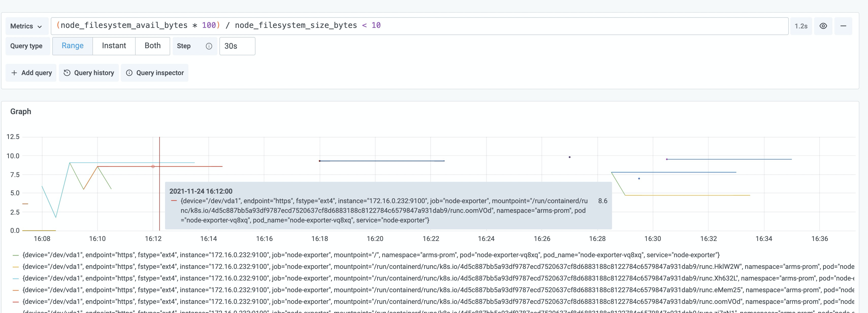The image size is (868, 313).
Task: Click the PromQL query input field
Action: [420, 26]
